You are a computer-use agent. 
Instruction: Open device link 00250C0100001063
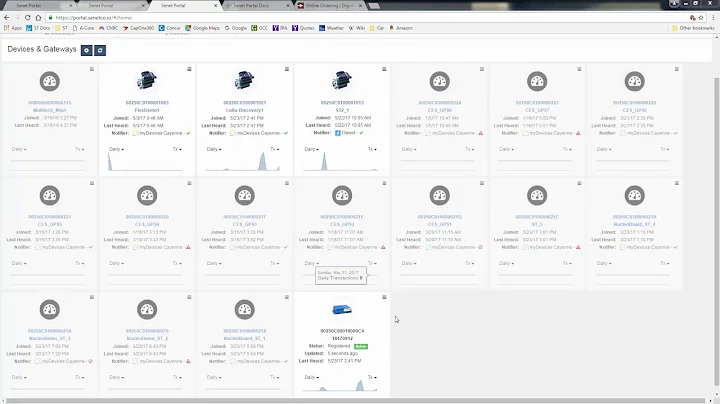coord(147,103)
